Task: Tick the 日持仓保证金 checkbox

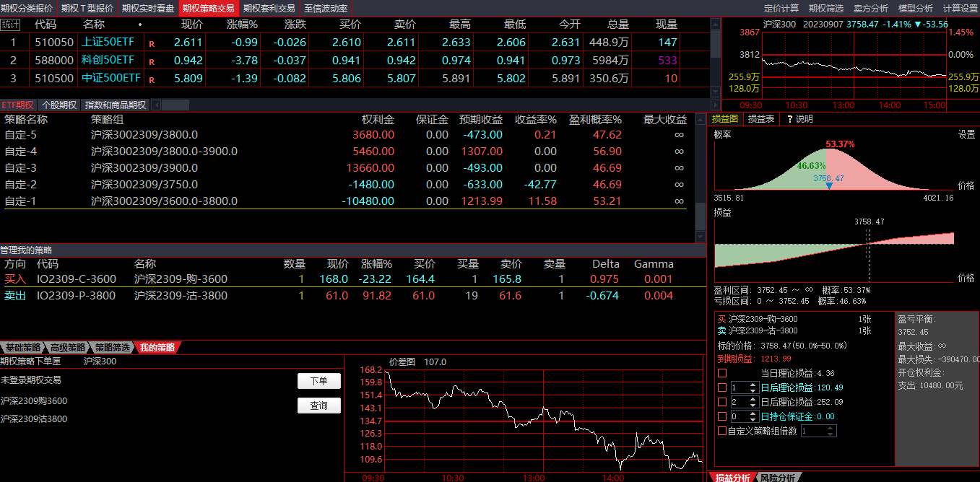Action: (x=722, y=416)
